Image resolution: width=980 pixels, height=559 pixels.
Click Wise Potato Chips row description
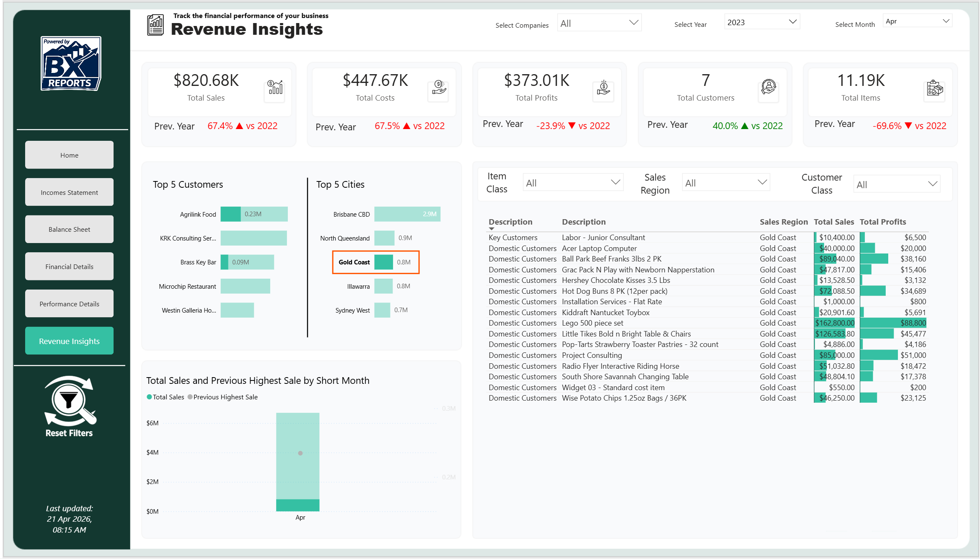coord(624,398)
